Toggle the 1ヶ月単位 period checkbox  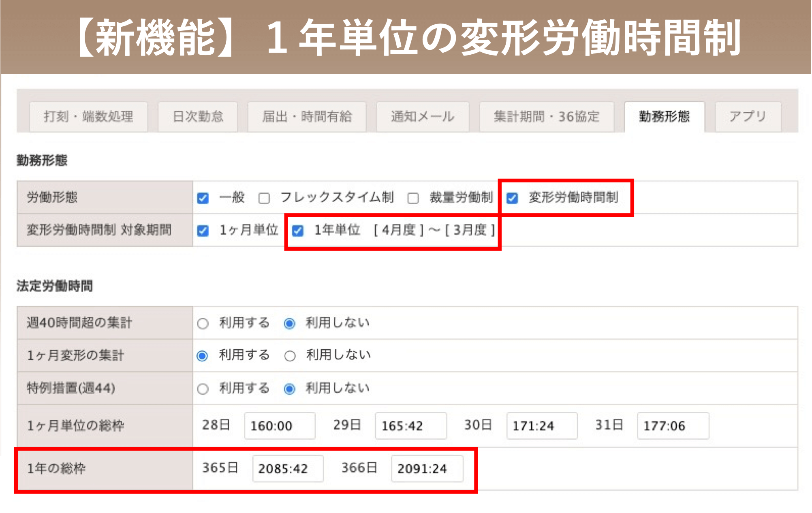click(x=203, y=231)
